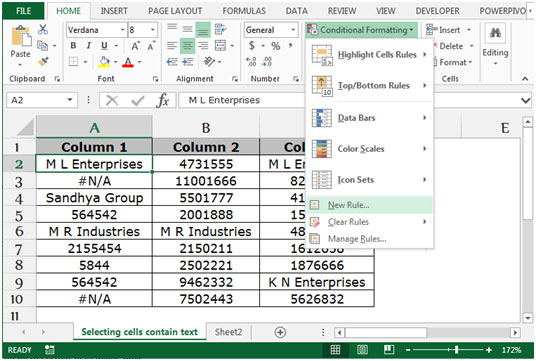536x361 pixels.
Task: Toggle Italic formatting
Action: tap(89, 45)
